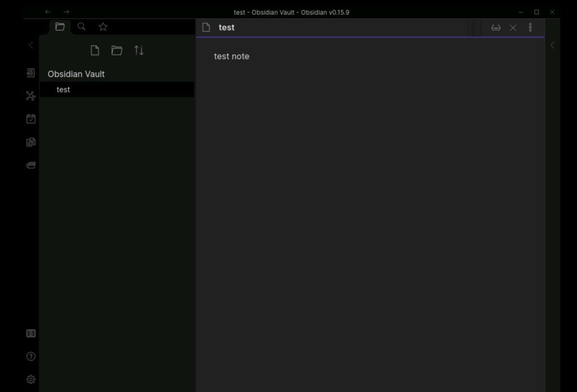Open the help question mark icon

coord(31,357)
